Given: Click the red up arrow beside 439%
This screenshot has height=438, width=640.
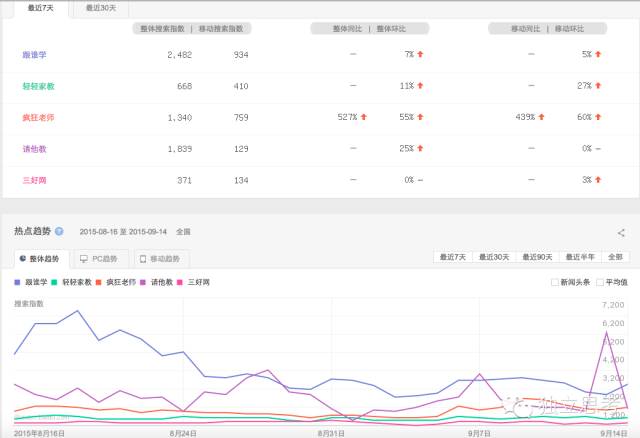Looking at the screenshot, I should click(x=541, y=117).
